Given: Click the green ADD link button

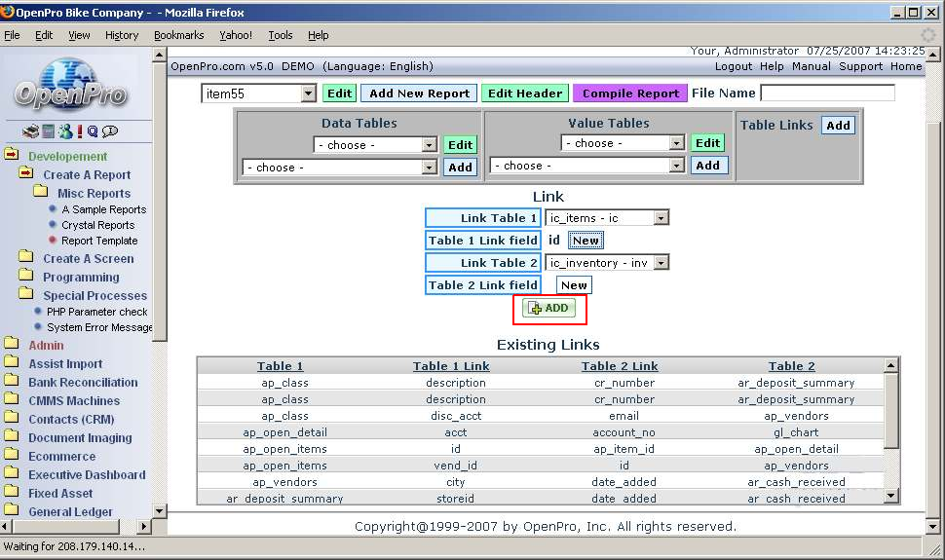Looking at the screenshot, I should point(549,308).
